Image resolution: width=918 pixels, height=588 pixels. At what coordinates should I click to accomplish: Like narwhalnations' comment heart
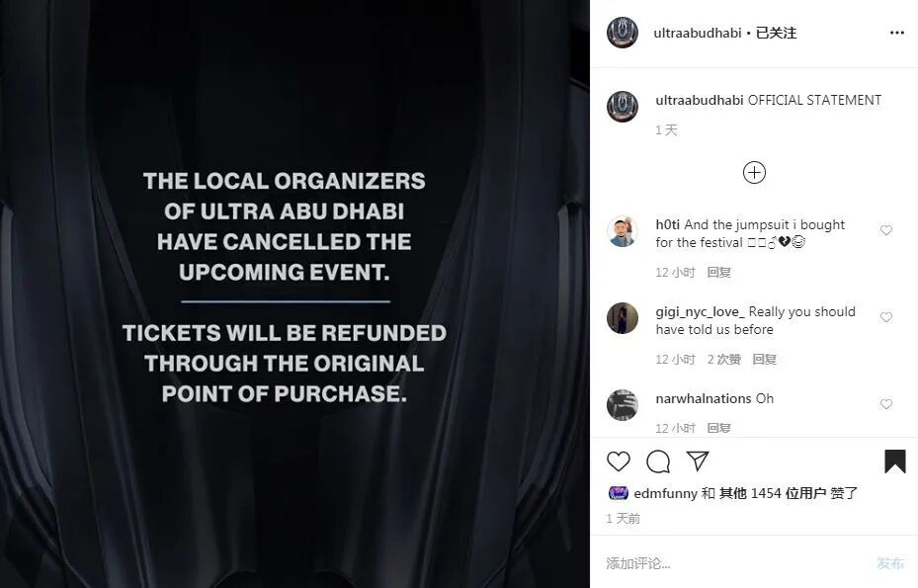(886, 404)
